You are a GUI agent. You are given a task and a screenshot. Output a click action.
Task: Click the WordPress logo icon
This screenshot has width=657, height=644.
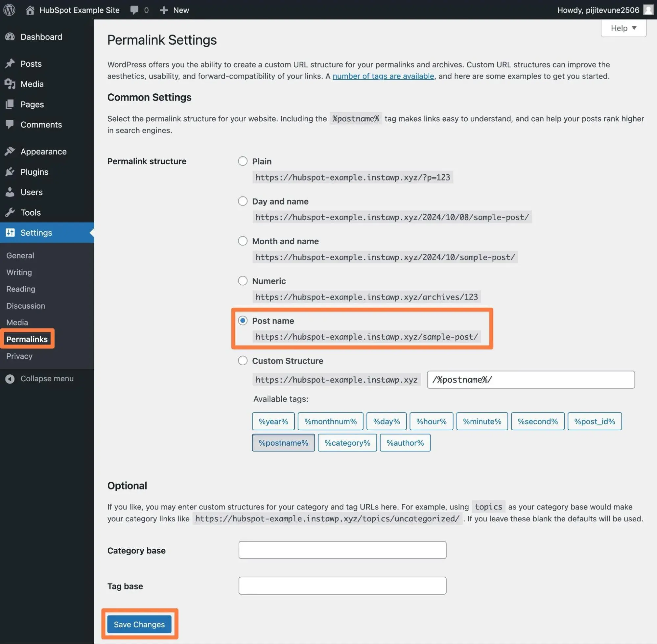[10, 10]
